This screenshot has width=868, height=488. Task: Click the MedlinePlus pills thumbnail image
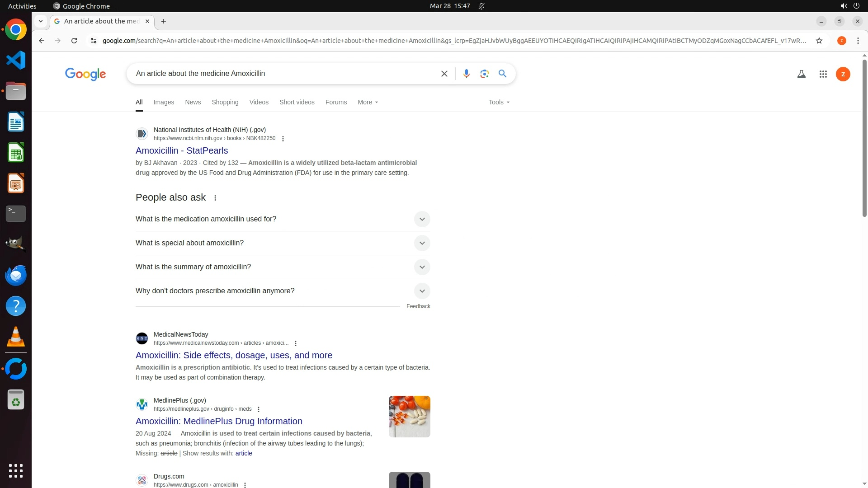[x=409, y=416]
